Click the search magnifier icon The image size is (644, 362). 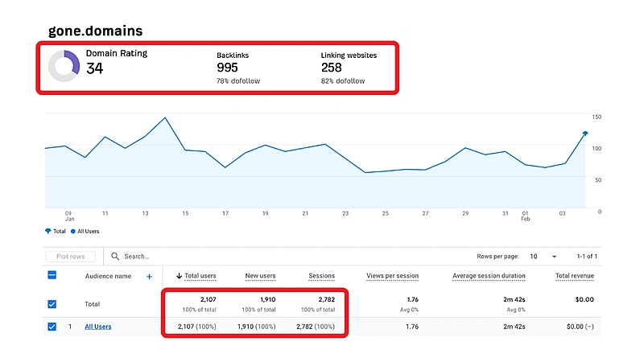tap(115, 256)
